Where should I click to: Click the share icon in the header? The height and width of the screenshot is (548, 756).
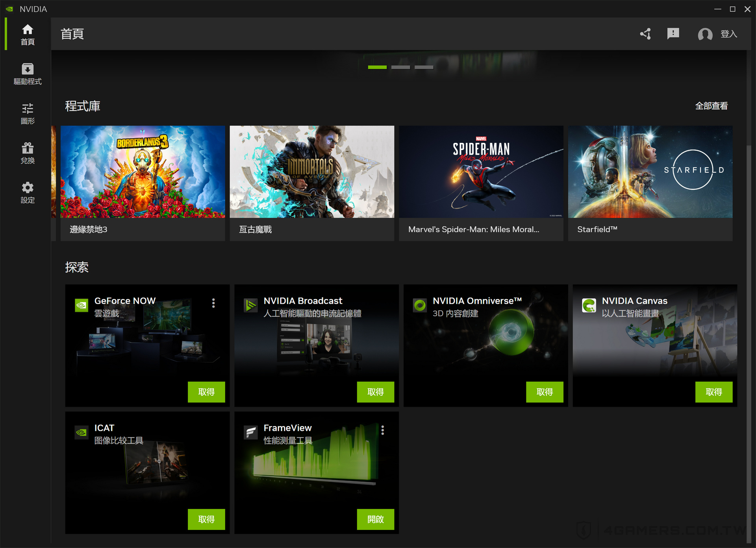[645, 34]
